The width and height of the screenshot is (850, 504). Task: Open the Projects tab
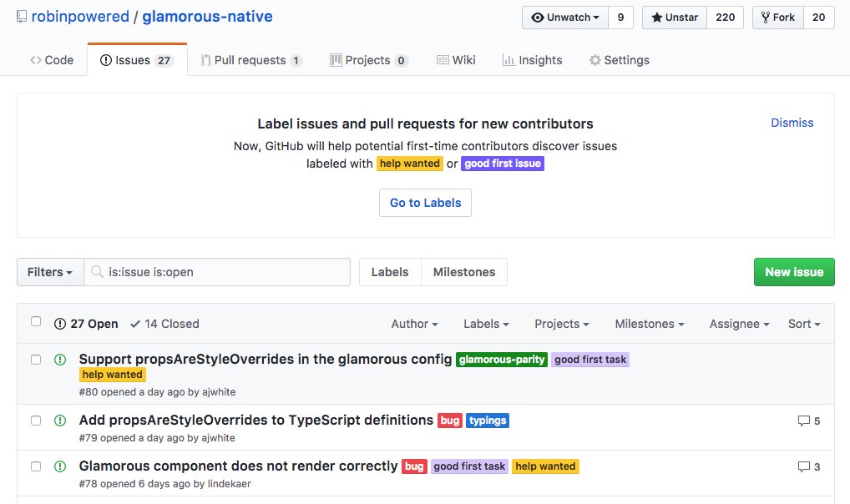point(368,60)
